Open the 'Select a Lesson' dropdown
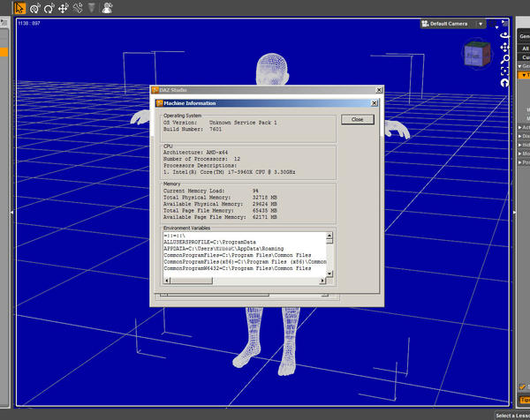530x420 pixels. pos(512,416)
